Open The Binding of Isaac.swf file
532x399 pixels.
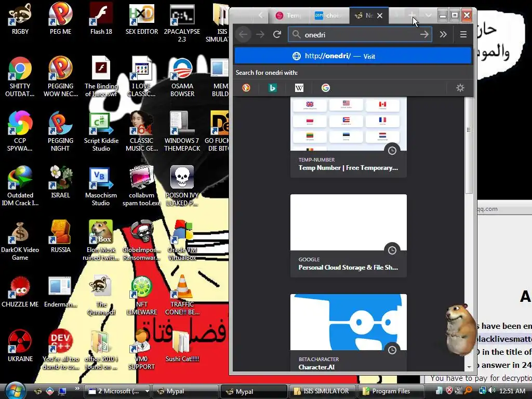coord(101,77)
